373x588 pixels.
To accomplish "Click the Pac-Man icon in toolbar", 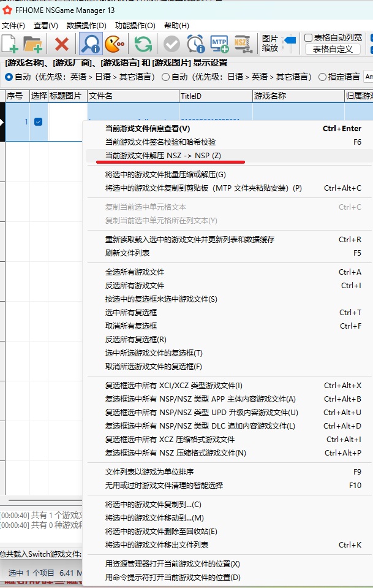I will [x=115, y=44].
